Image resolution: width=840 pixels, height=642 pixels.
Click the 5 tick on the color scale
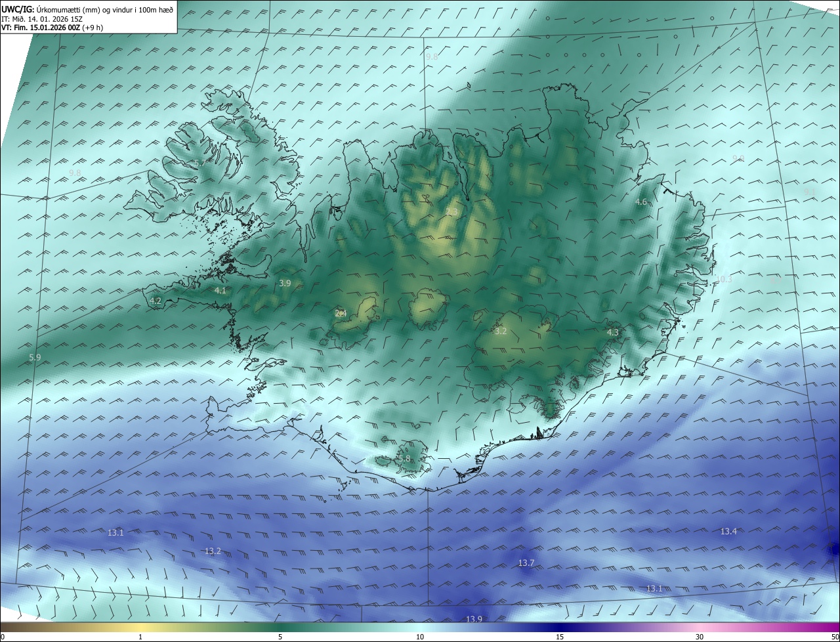[x=280, y=637]
